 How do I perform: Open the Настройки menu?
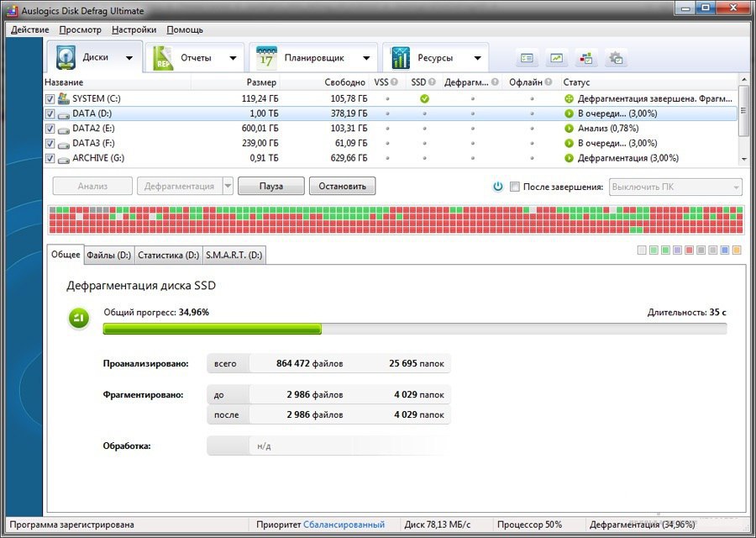(134, 30)
